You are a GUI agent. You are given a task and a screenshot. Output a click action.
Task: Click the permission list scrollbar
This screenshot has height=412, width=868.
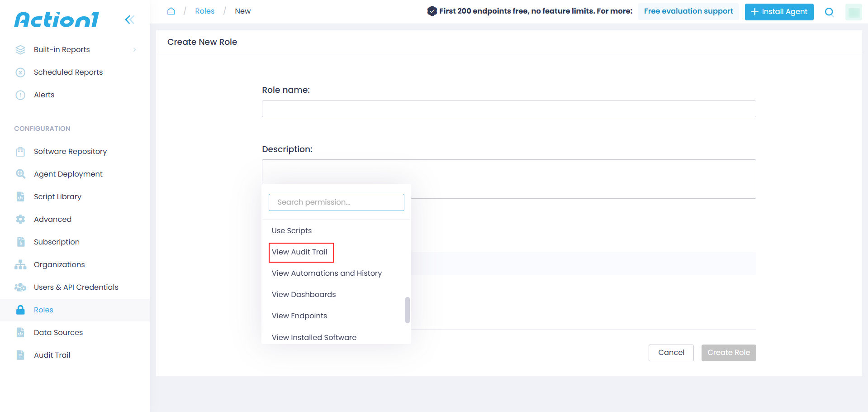(408, 310)
